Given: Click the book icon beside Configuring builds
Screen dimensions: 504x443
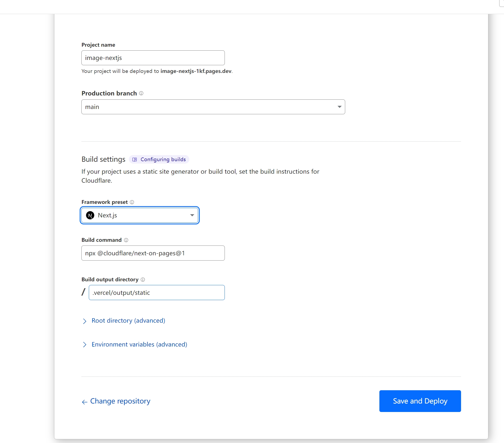Looking at the screenshot, I should [135, 160].
